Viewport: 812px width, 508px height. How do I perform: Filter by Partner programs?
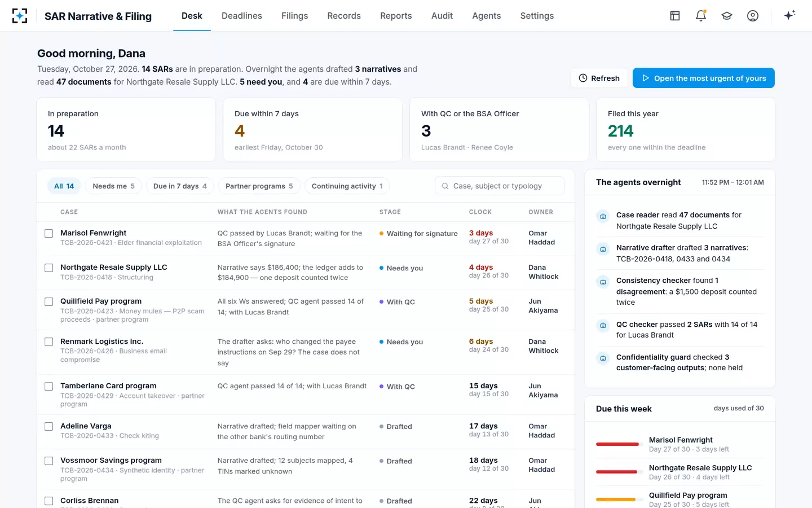point(259,186)
